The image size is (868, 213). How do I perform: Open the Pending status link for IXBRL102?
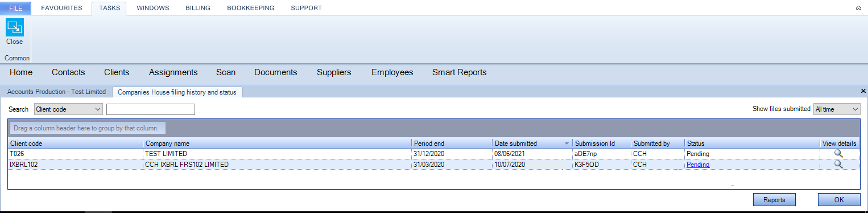(x=698, y=165)
